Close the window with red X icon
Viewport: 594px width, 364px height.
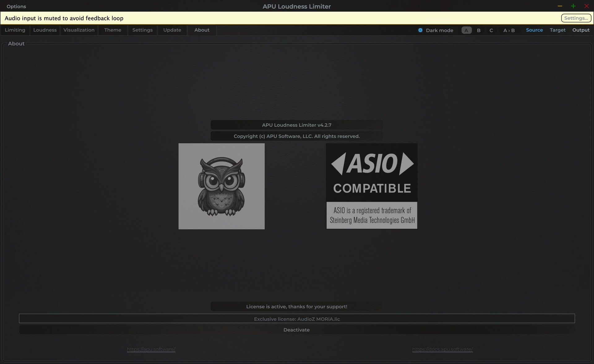coord(587,6)
